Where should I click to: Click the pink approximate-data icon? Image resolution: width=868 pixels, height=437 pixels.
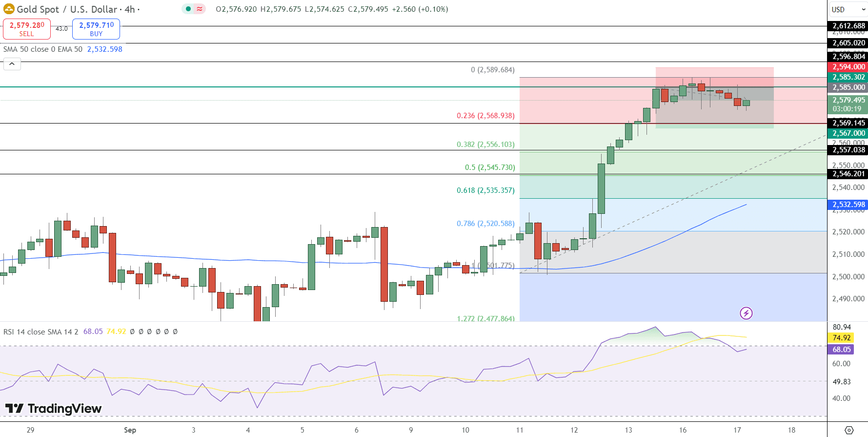point(200,9)
